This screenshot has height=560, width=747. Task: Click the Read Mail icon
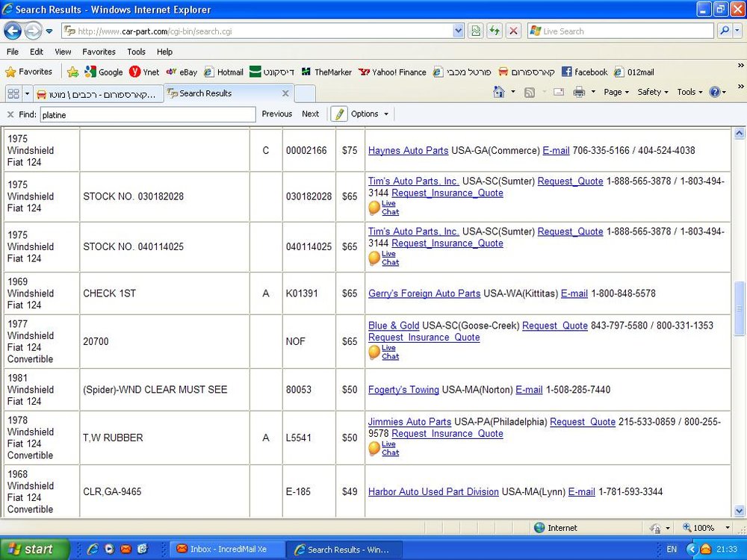559,92
